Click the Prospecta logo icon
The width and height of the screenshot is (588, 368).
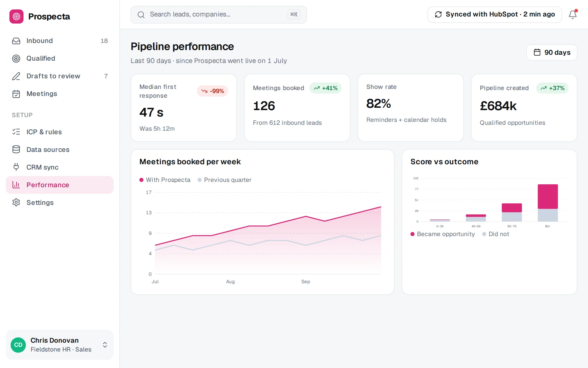coord(16,16)
